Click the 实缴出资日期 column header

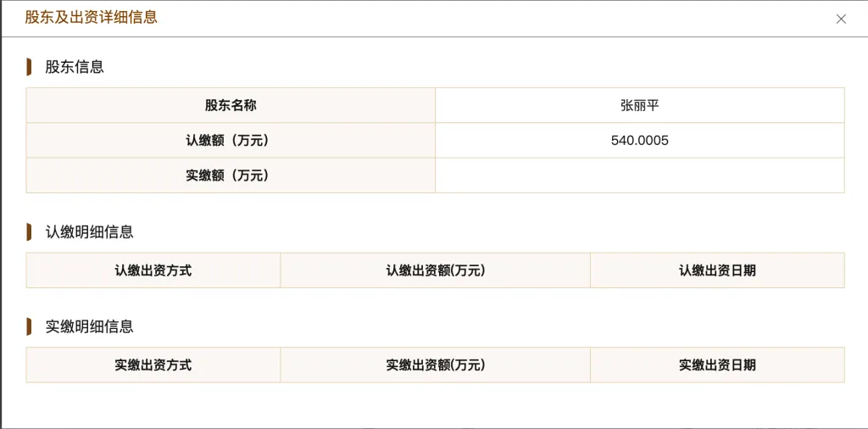(717, 365)
